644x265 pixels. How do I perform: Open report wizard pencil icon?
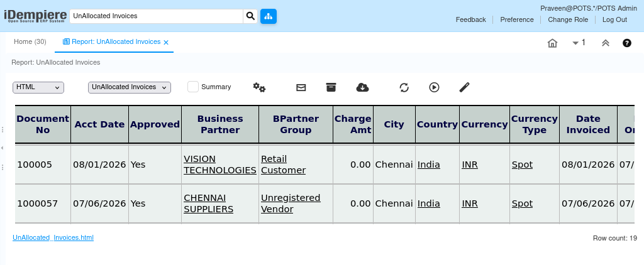point(465,87)
